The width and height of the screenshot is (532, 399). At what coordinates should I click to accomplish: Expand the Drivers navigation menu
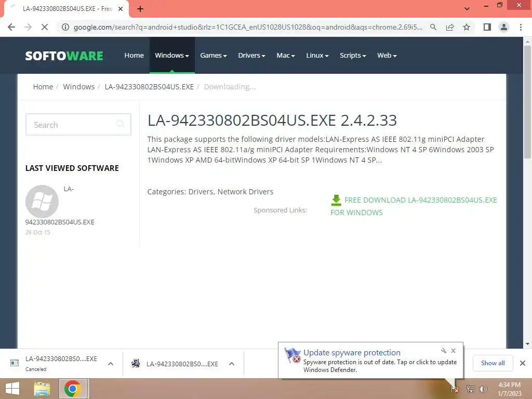(251, 55)
